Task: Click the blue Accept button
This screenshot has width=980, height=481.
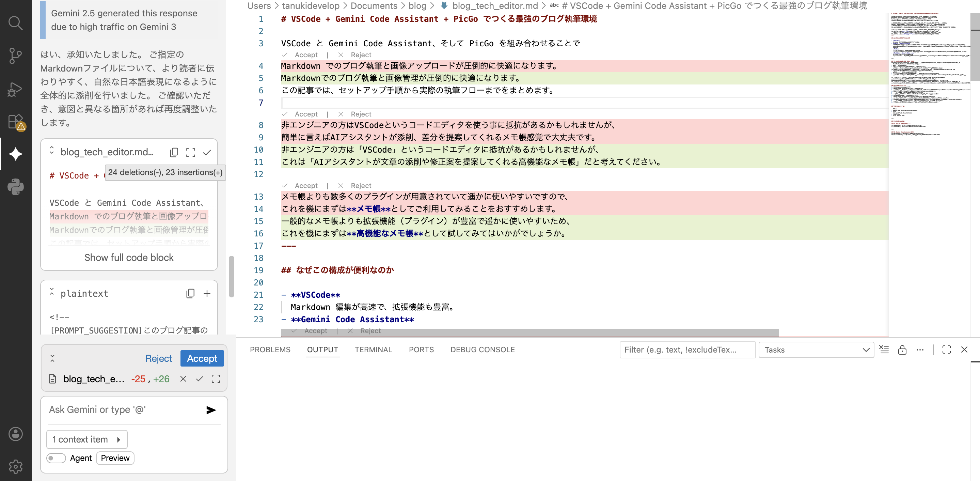Action: [x=202, y=358]
